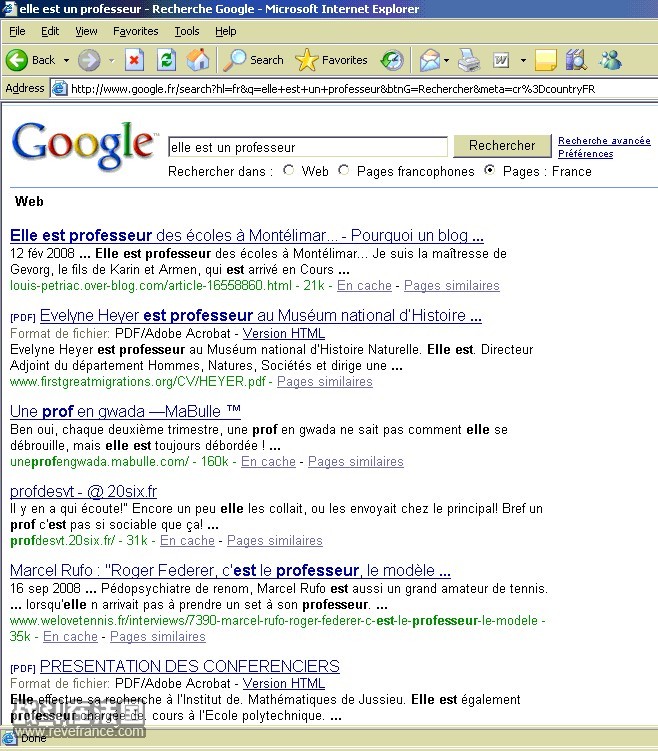Image resolution: width=658 pixels, height=751 pixels.
Task: Open History clock icon
Action: (x=392, y=60)
